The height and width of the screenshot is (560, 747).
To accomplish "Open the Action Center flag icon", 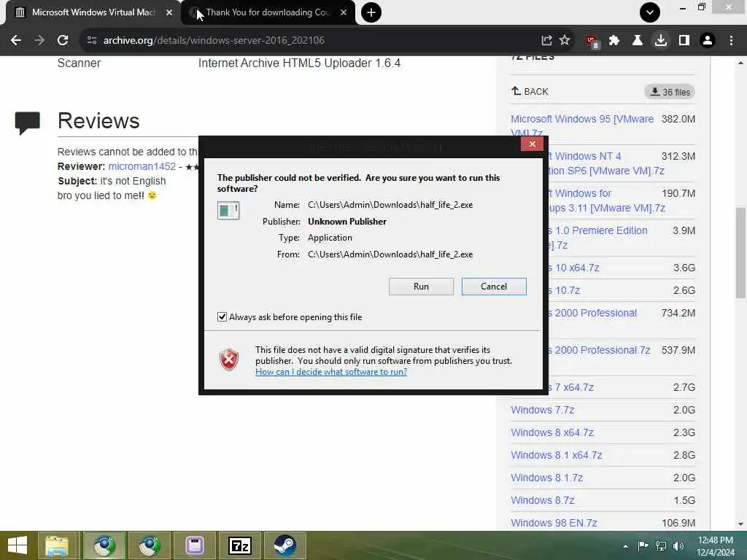I will [643, 545].
